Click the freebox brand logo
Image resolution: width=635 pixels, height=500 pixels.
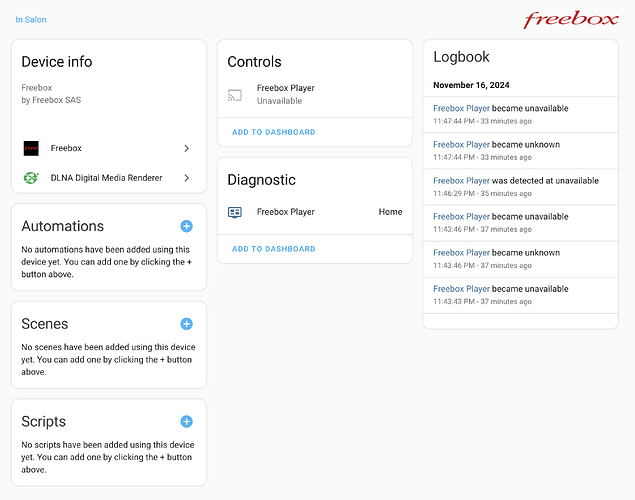click(x=571, y=20)
